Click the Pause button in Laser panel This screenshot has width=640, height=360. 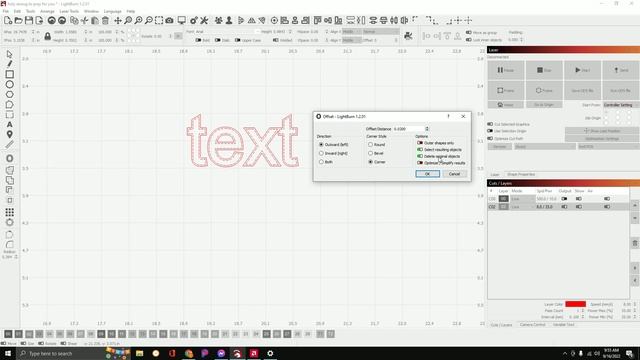tap(506, 70)
